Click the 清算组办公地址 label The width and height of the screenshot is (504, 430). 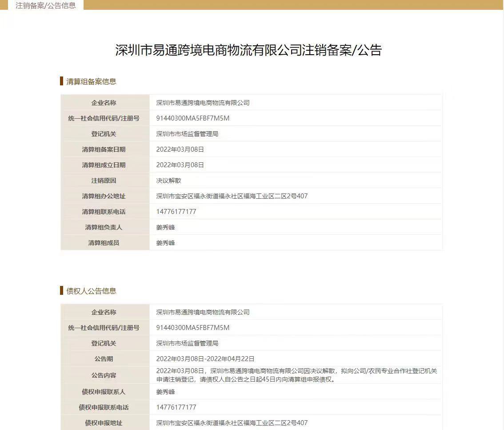click(104, 196)
